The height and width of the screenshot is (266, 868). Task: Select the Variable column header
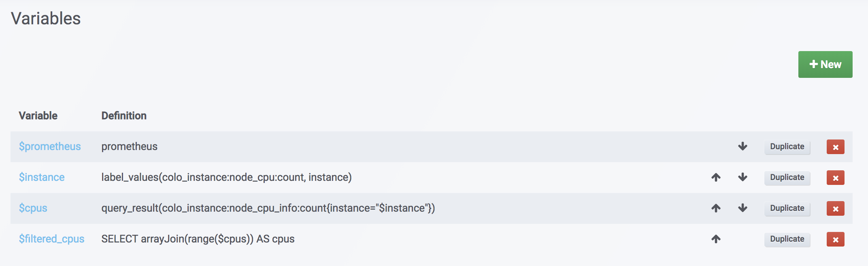(x=38, y=116)
